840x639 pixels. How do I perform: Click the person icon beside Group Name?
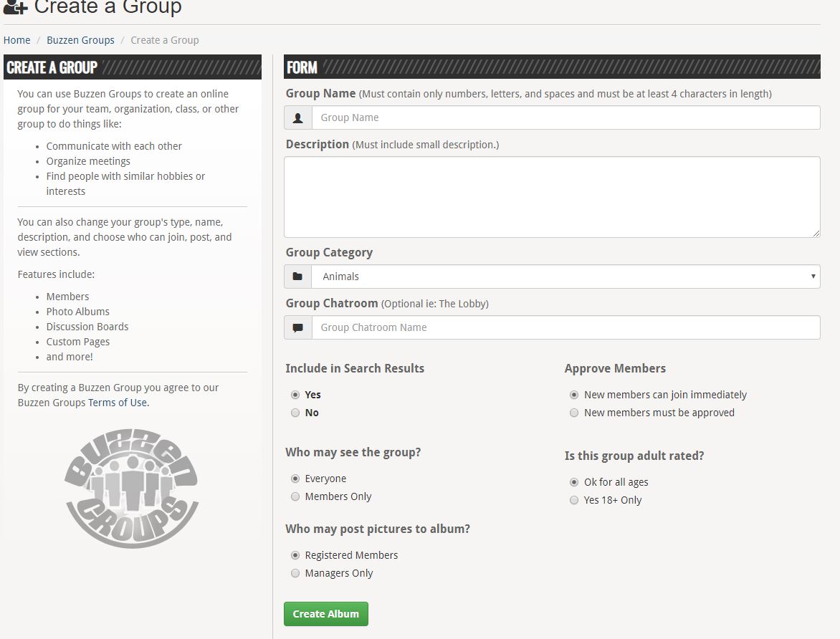[298, 117]
